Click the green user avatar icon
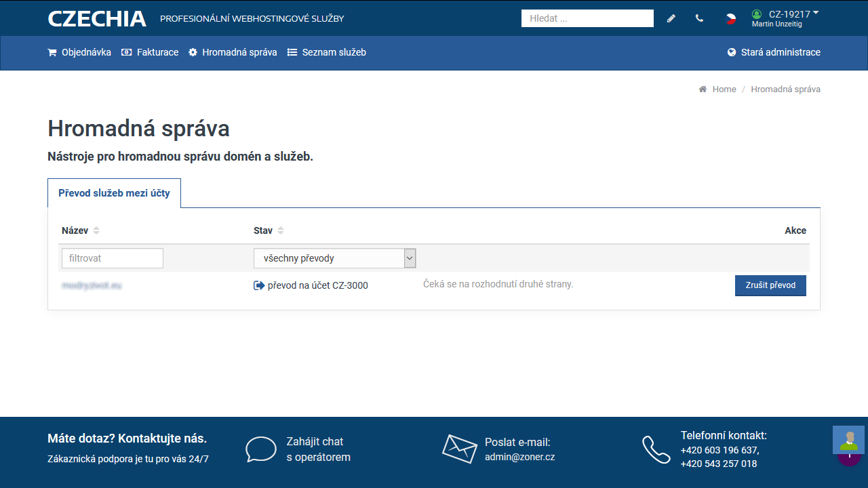Screen dimensions: 868x488 (x=757, y=14)
